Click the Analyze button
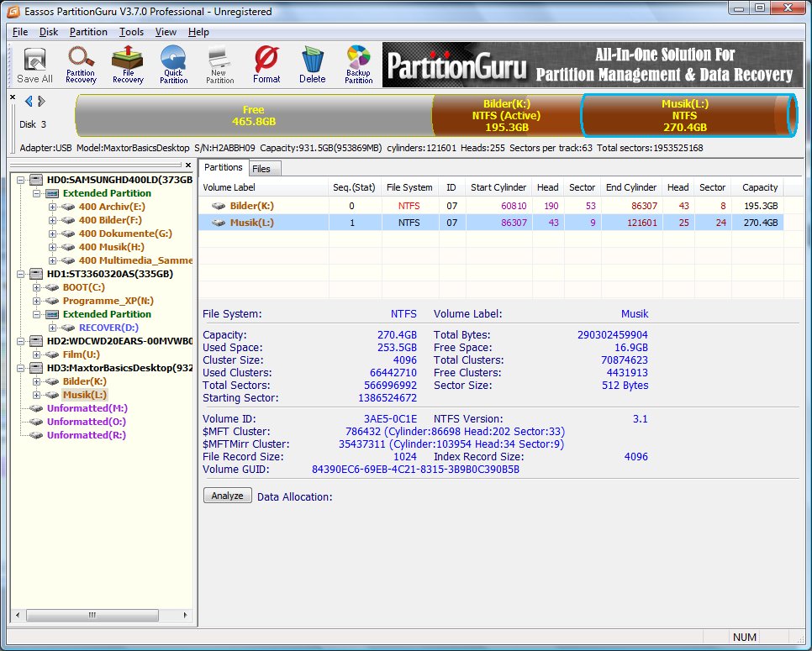Viewport: 812px width, 651px height. [227, 496]
